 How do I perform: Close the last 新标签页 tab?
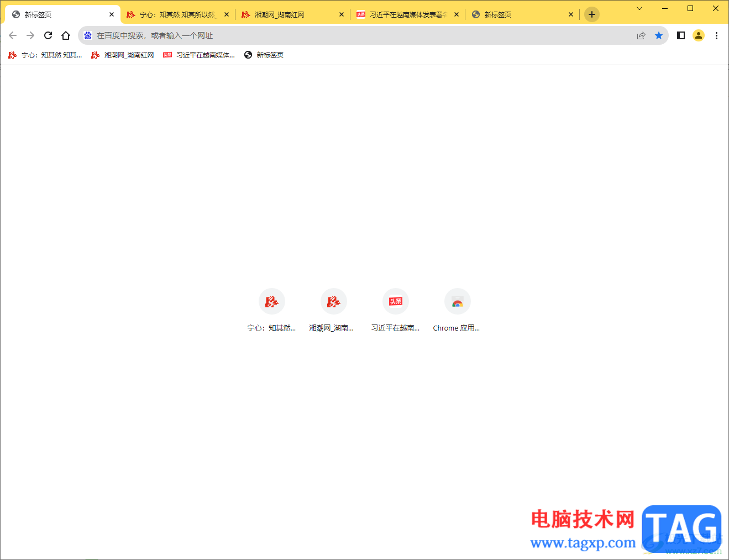tap(571, 14)
